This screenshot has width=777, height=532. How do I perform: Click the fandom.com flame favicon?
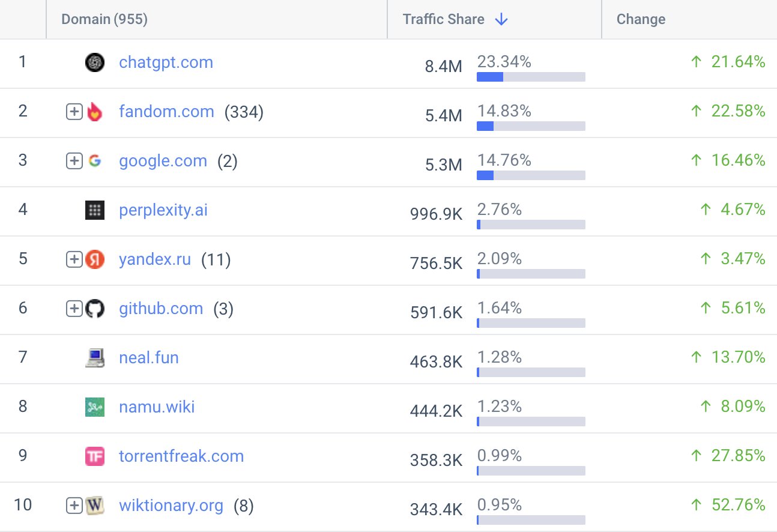(x=95, y=112)
